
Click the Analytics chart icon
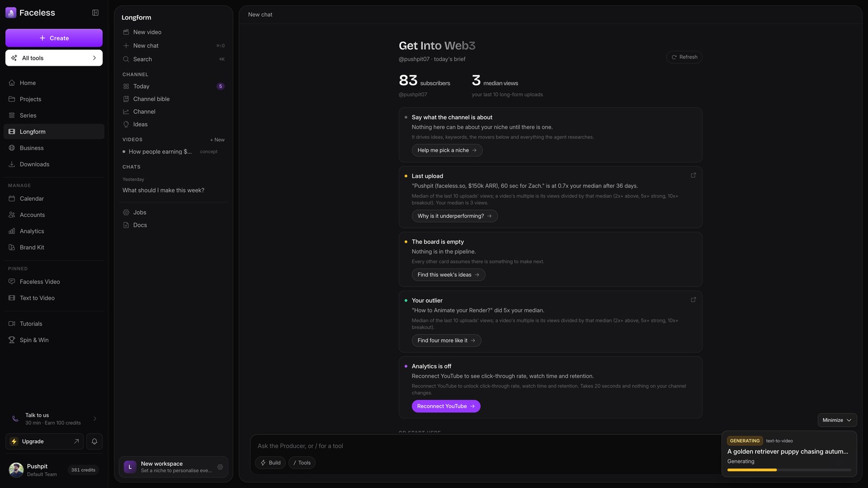12,231
